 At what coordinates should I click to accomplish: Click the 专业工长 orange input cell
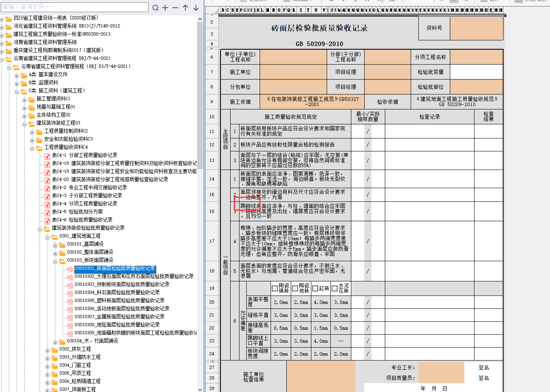click(441, 367)
